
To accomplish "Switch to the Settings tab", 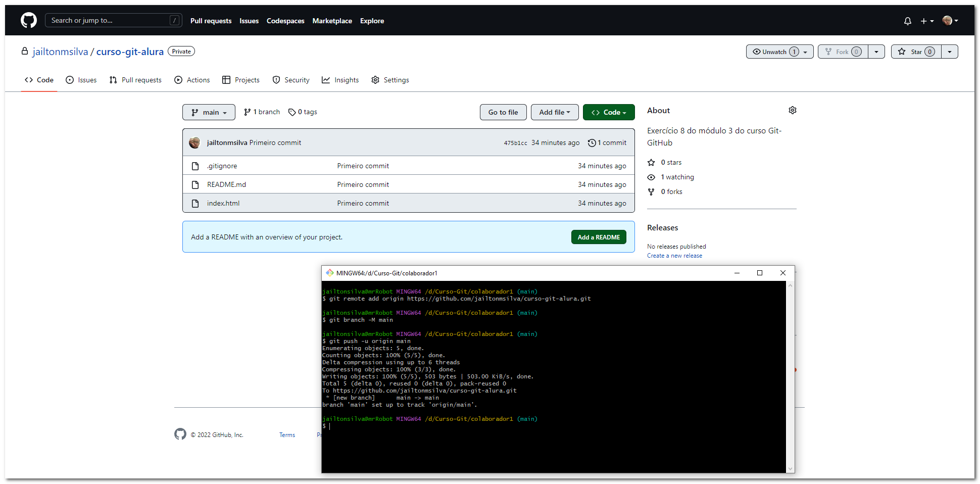I will (390, 80).
